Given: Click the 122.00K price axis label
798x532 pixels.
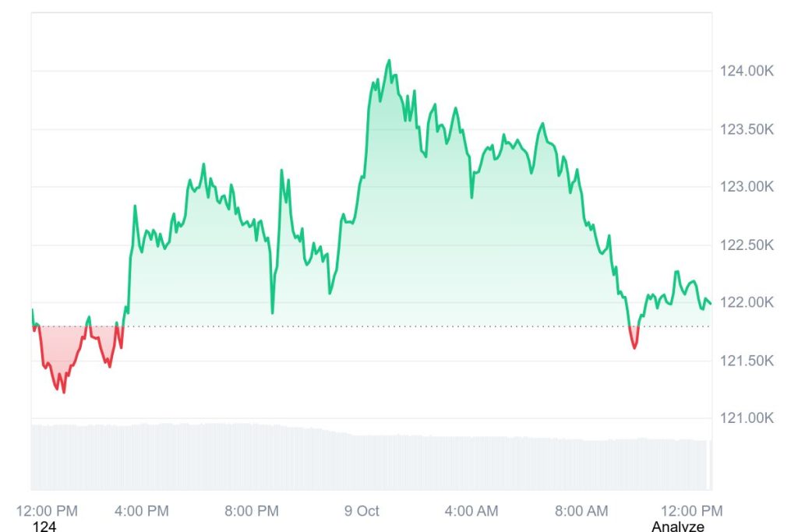Looking at the screenshot, I should [746, 303].
